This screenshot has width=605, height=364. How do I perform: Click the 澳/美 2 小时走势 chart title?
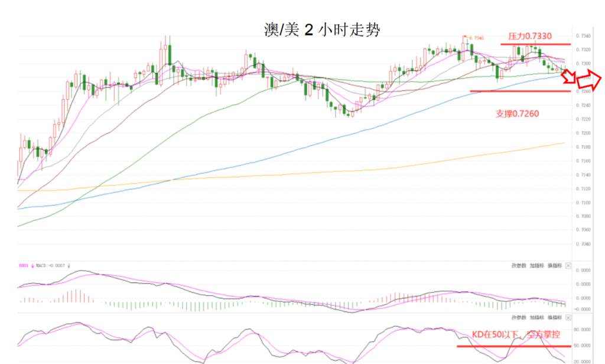click(x=322, y=30)
